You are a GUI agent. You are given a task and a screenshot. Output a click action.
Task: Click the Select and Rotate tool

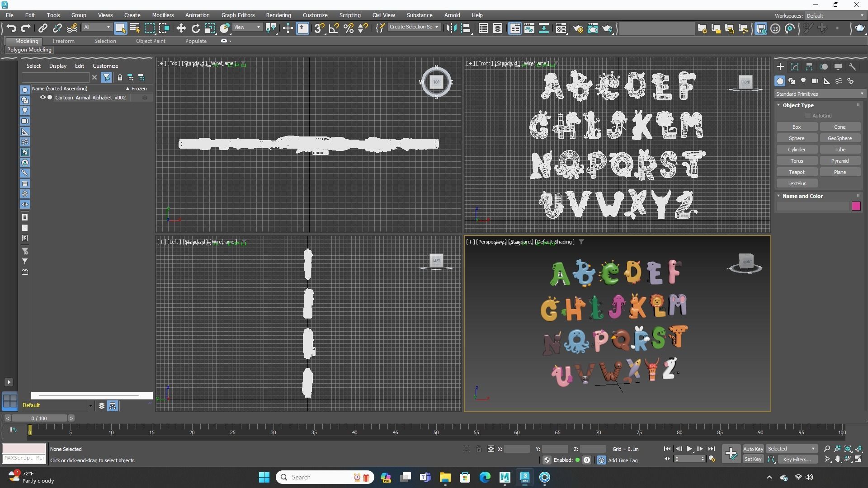(x=195, y=28)
